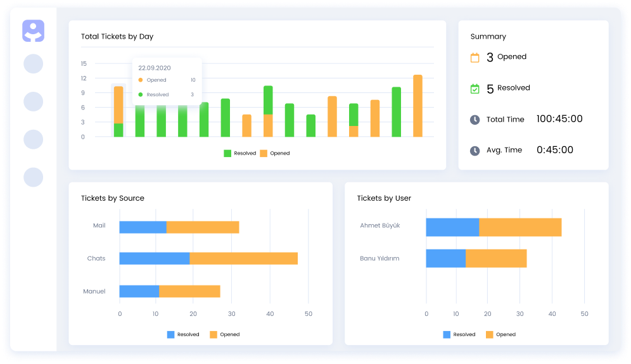Select blue Resolved segment of Banu Yıldırım bar

click(445, 258)
